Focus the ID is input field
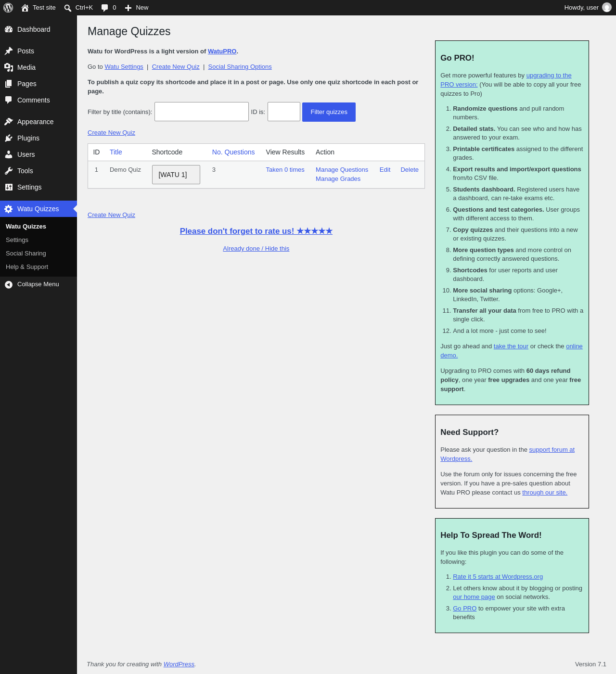The image size is (616, 674). coord(284,112)
